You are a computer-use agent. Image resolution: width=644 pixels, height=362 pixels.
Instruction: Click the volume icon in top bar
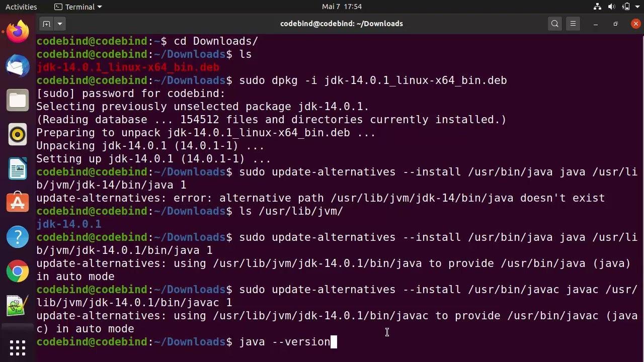612,7
